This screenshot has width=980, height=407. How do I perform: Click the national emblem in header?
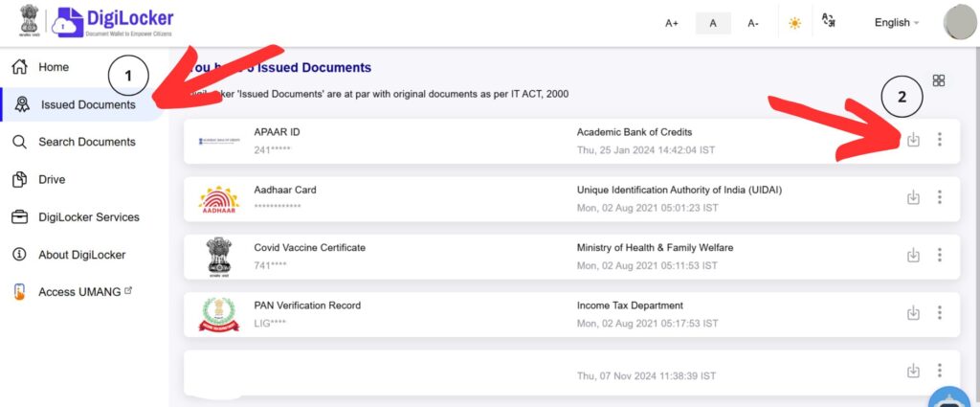[29, 21]
